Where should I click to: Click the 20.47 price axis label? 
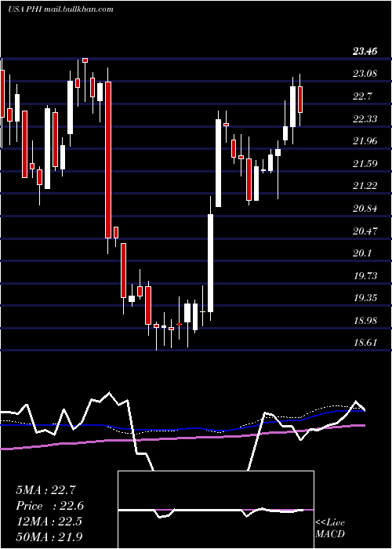[365, 231]
